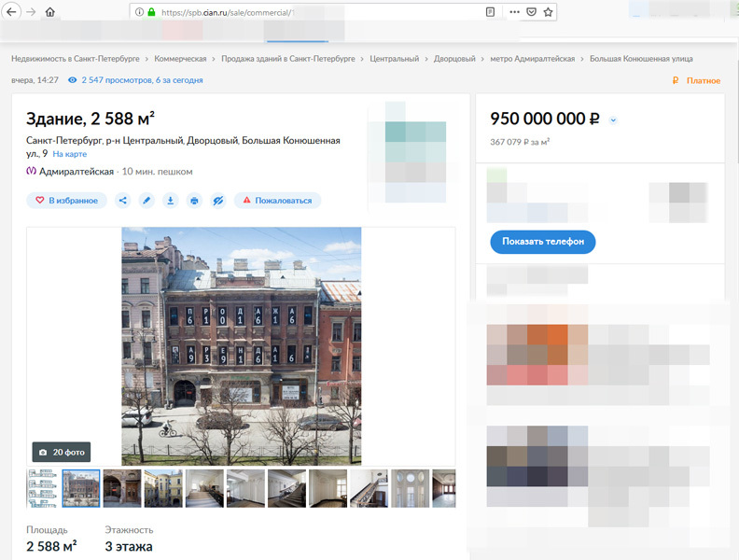Click the site information icon in address bar
The height and width of the screenshot is (560, 739).
139,12
